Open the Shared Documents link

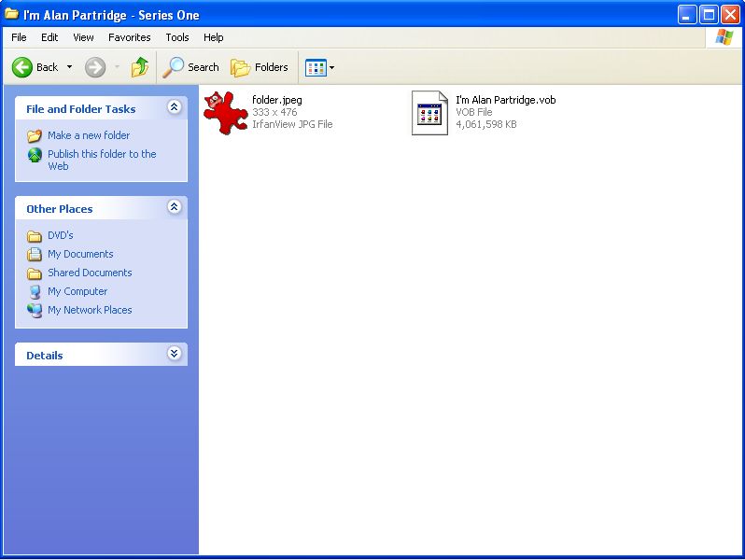90,273
